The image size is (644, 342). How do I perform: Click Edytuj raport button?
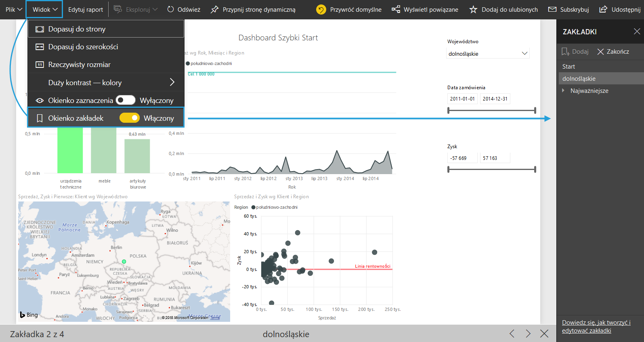tap(86, 9)
